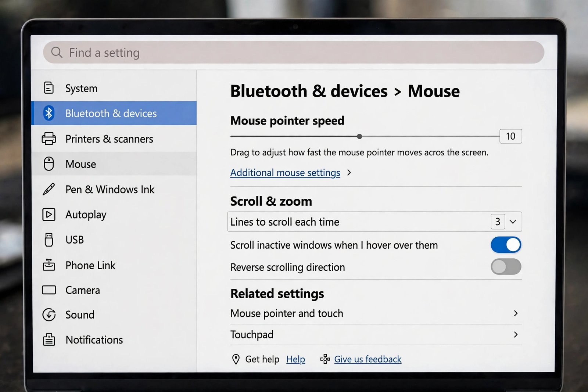Viewport: 588px width, 392px height.
Task: Turn off Scroll inactive windows toggle
Action: [x=506, y=245]
